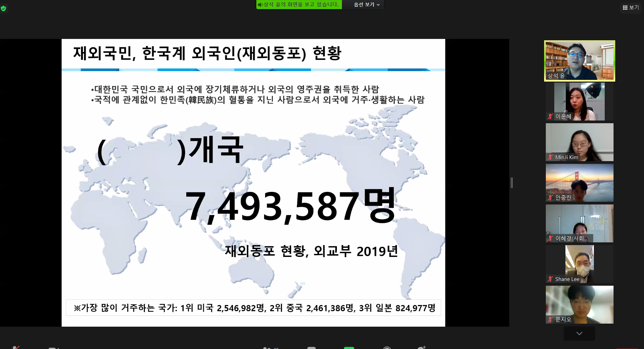Click bullet text starting 대한민국 국민으로서 외국에

pos(235,89)
